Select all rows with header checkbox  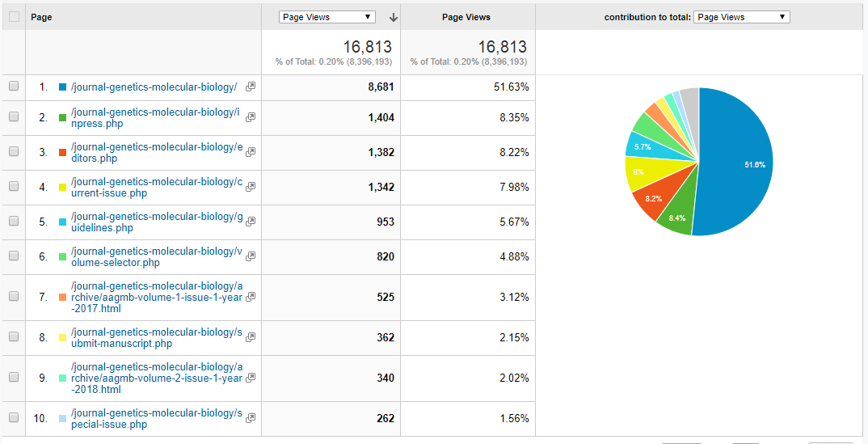point(14,17)
